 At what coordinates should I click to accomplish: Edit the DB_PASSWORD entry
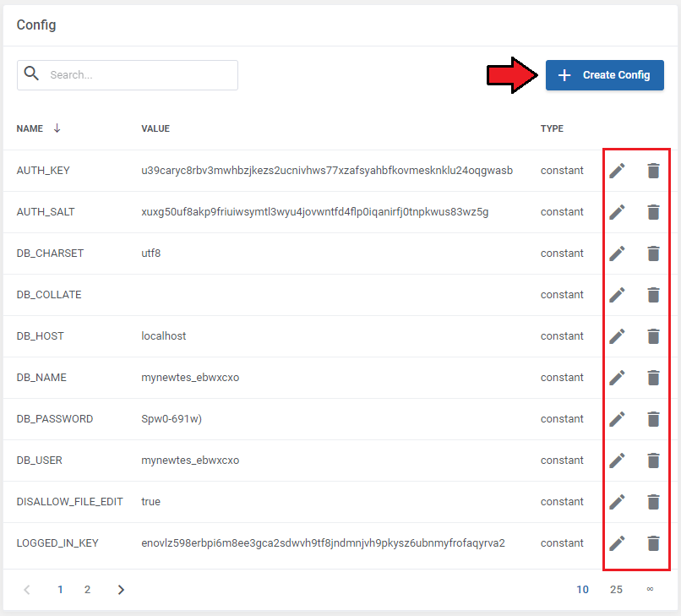[617, 419]
